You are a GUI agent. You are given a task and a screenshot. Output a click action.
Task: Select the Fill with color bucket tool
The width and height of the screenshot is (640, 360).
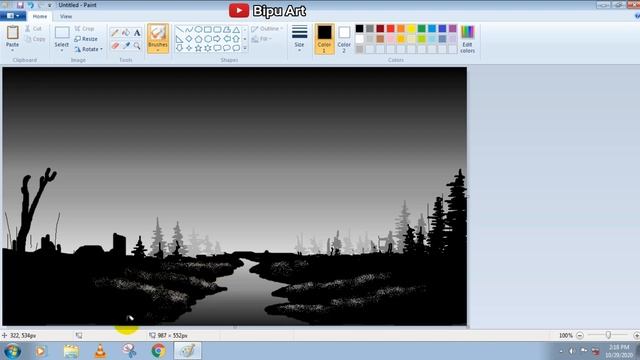[x=126, y=33]
